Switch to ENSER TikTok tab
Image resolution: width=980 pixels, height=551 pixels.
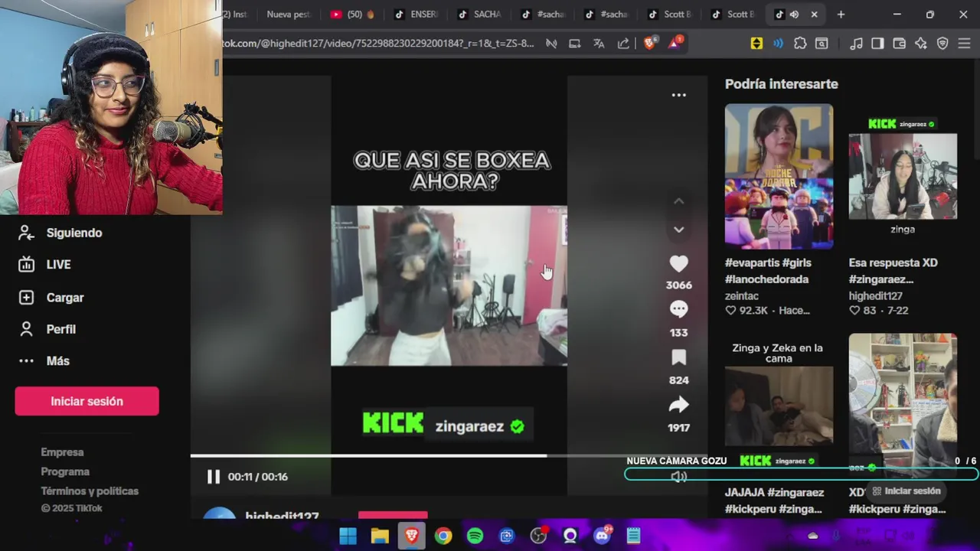click(x=416, y=14)
